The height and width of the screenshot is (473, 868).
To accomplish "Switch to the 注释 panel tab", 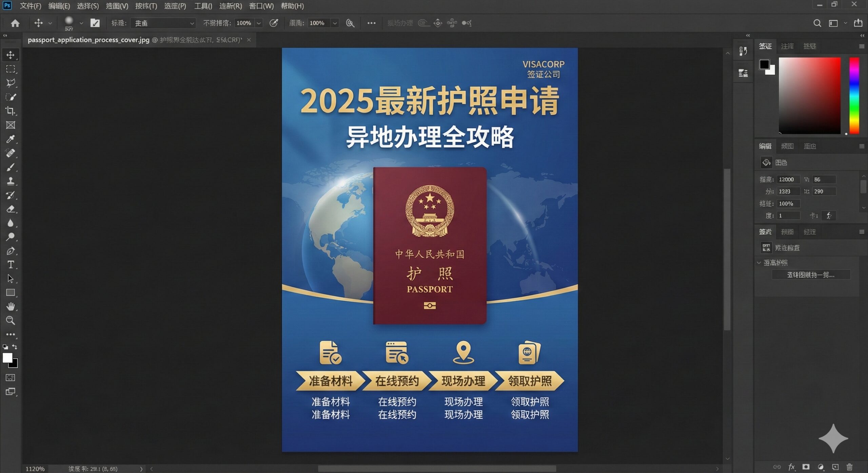I will click(787, 46).
